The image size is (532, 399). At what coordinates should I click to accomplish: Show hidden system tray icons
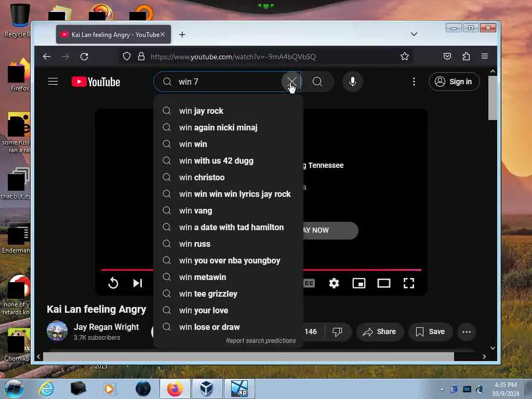point(442,389)
